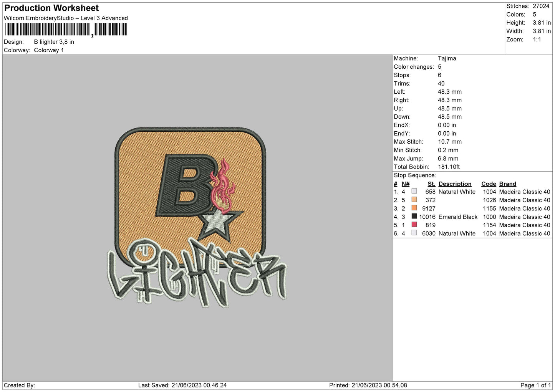Viewport: 555px width, 392px height.
Task: Click the stitch count 10016
Action: pyautogui.click(x=427, y=217)
